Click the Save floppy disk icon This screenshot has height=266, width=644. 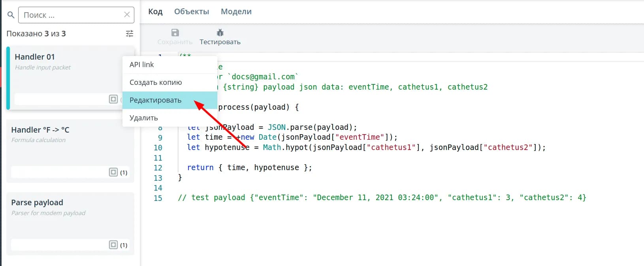[175, 33]
